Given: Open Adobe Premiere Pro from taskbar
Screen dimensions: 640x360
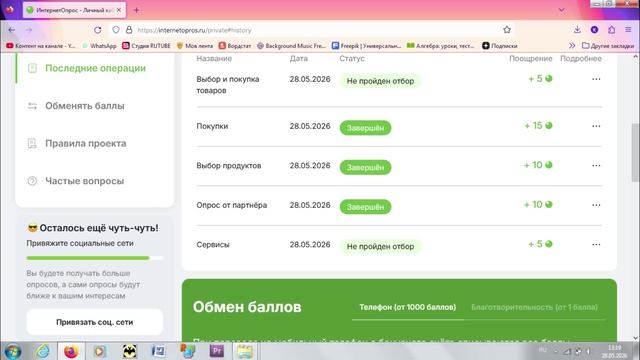Looking at the screenshot, I should pyautogui.click(x=217, y=351).
